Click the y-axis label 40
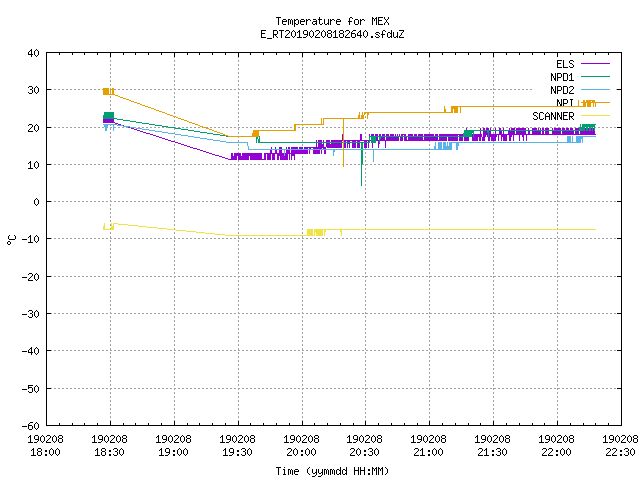The image size is (640, 480). pos(33,53)
